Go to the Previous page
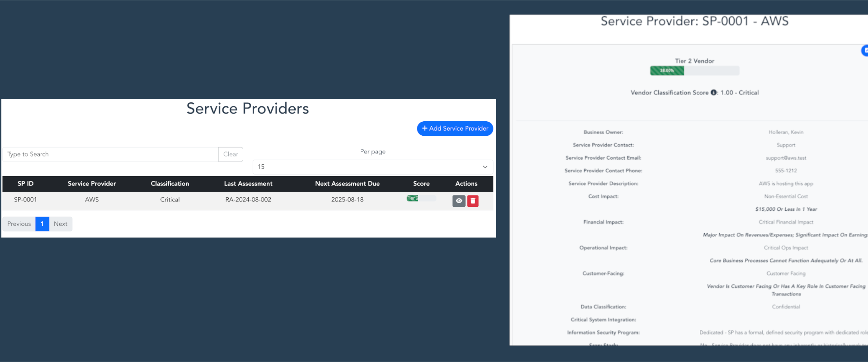The image size is (868, 362). [19, 224]
